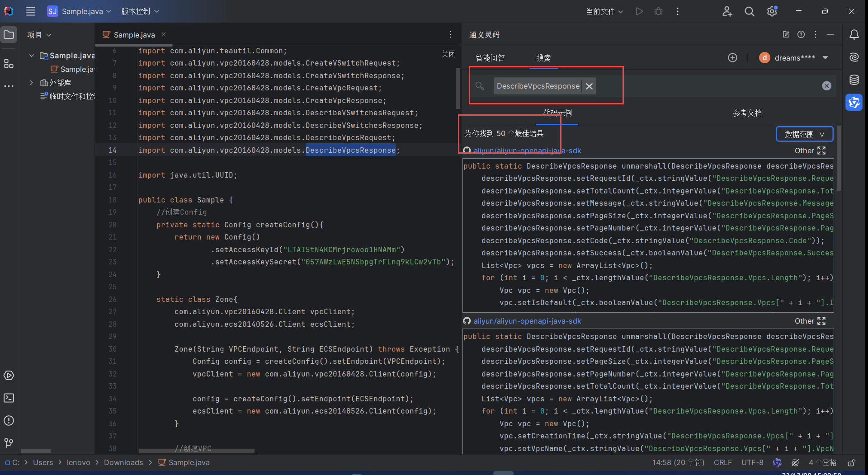The height and width of the screenshot is (475, 868).
Task: Start a new search with plus icon
Action: 732,58
